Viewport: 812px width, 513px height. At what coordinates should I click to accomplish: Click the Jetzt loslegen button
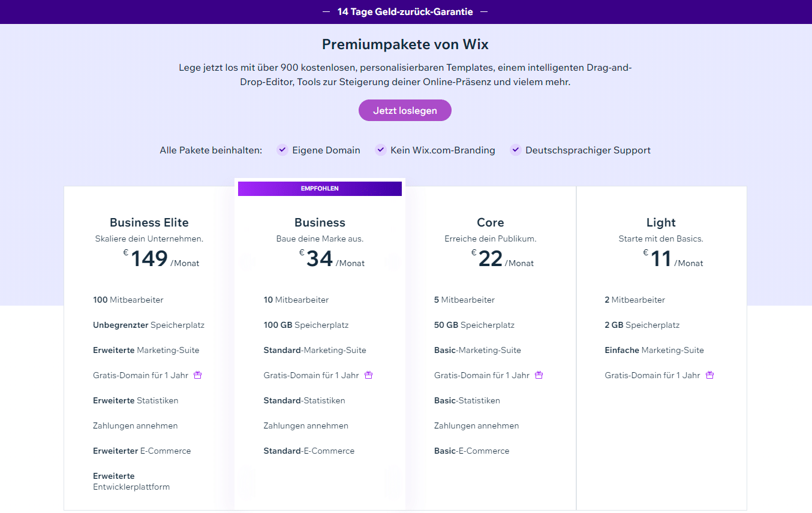click(x=405, y=110)
